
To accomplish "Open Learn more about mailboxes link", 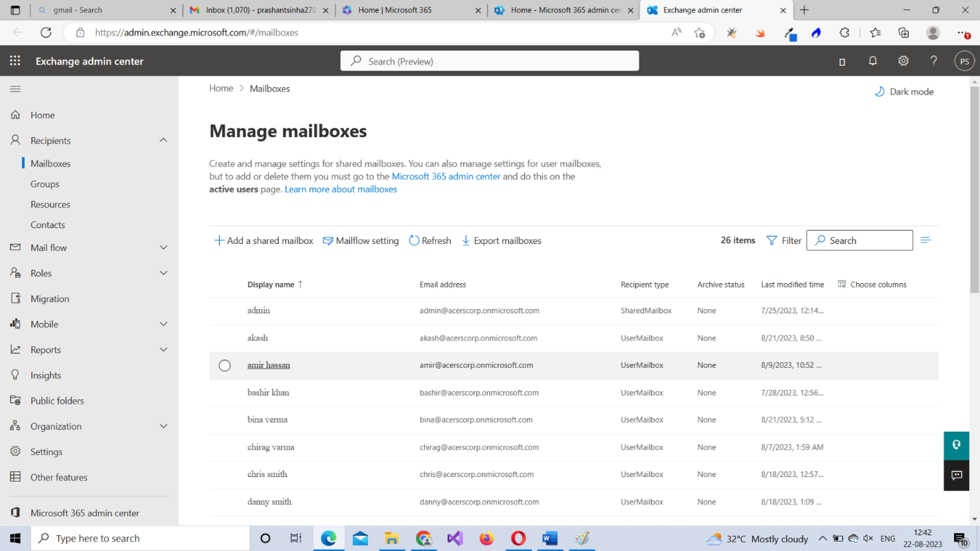I will 341,189.
